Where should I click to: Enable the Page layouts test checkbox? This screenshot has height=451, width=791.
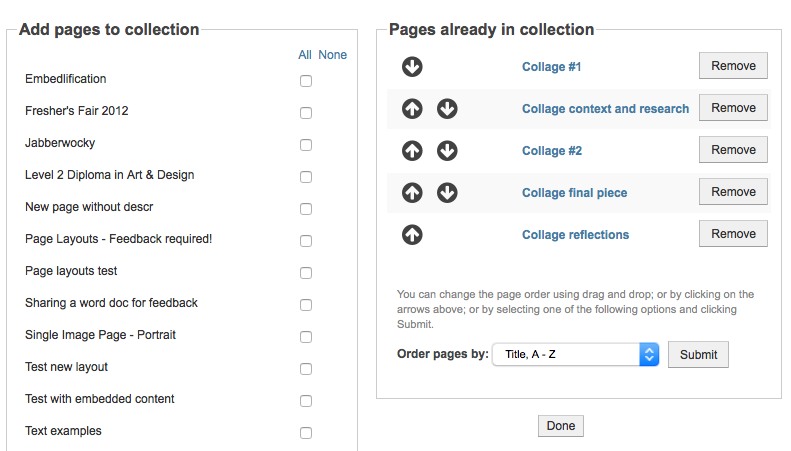click(x=306, y=273)
